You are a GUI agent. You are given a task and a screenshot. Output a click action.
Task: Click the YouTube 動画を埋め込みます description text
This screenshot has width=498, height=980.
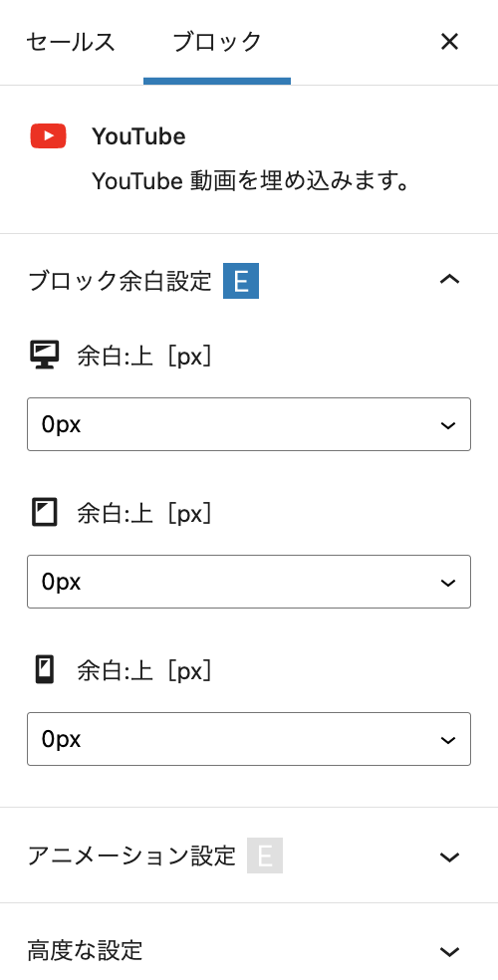(x=251, y=182)
